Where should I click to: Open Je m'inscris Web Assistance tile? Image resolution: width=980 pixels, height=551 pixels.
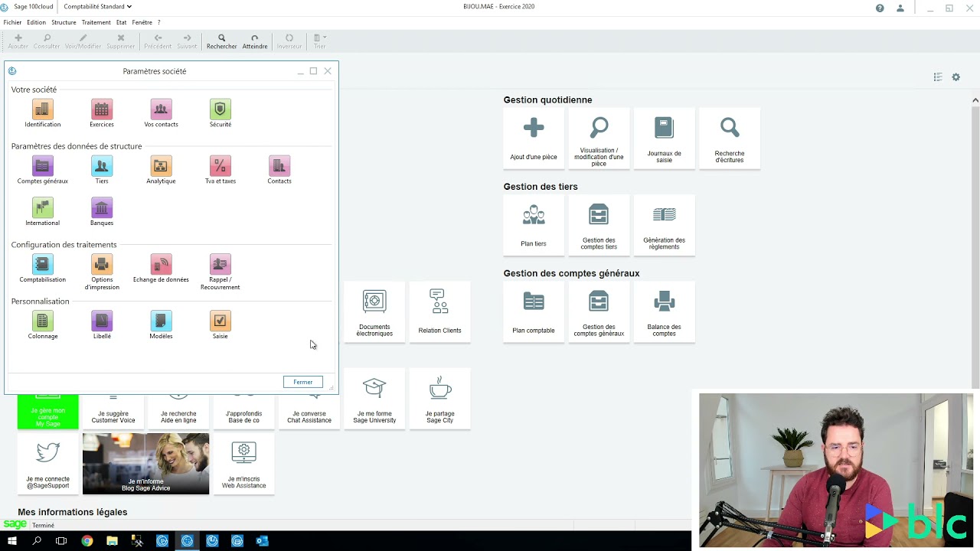point(243,464)
